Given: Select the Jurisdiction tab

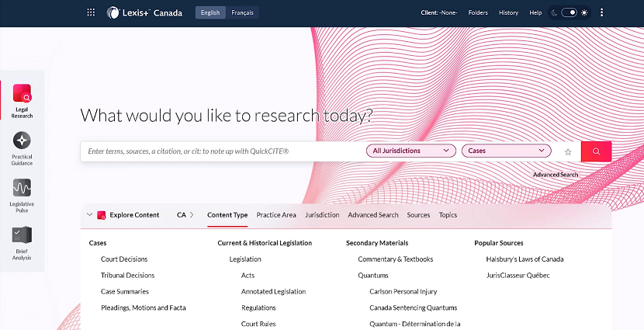Looking at the screenshot, I should point(322,215).
